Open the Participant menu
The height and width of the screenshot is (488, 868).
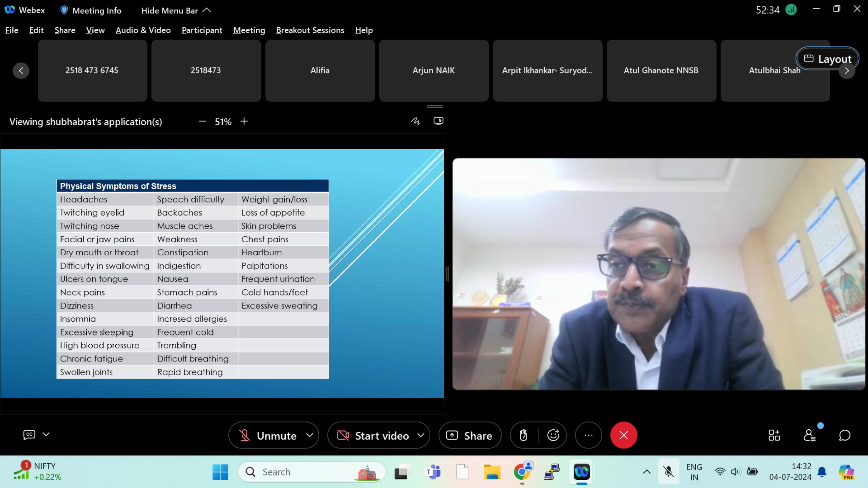(202, 30)
